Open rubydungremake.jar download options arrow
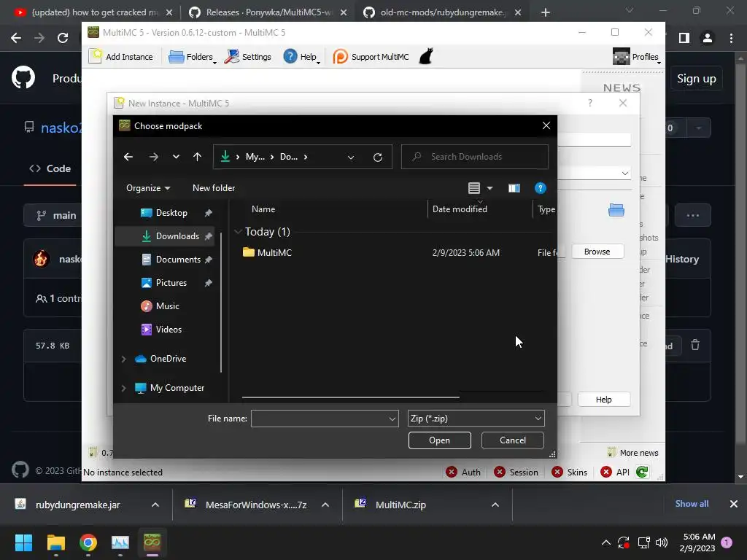747x560 pixels. (x=155, y=505)
